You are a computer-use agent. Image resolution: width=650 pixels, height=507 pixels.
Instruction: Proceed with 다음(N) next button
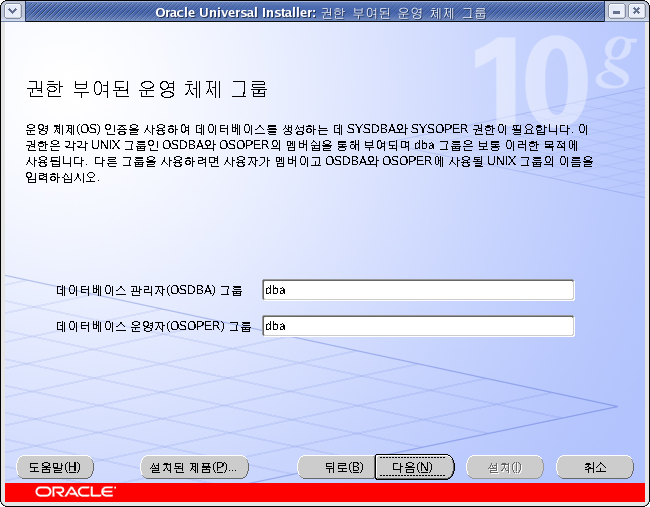click(x=414, y=467)
